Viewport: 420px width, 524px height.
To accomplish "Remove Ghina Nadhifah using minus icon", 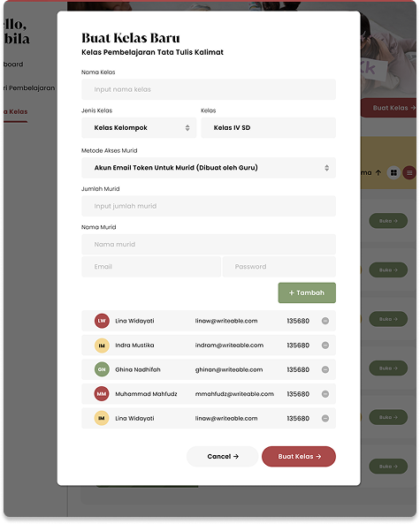I will click(325, 369).
